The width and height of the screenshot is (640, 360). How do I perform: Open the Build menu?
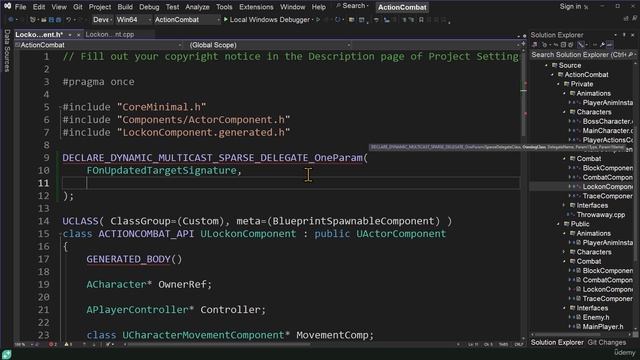[124, 7]
